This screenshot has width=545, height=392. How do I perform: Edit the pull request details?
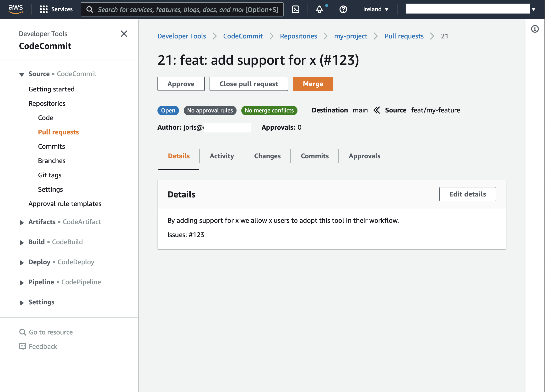pyautogui.click(x=467, y=194)
